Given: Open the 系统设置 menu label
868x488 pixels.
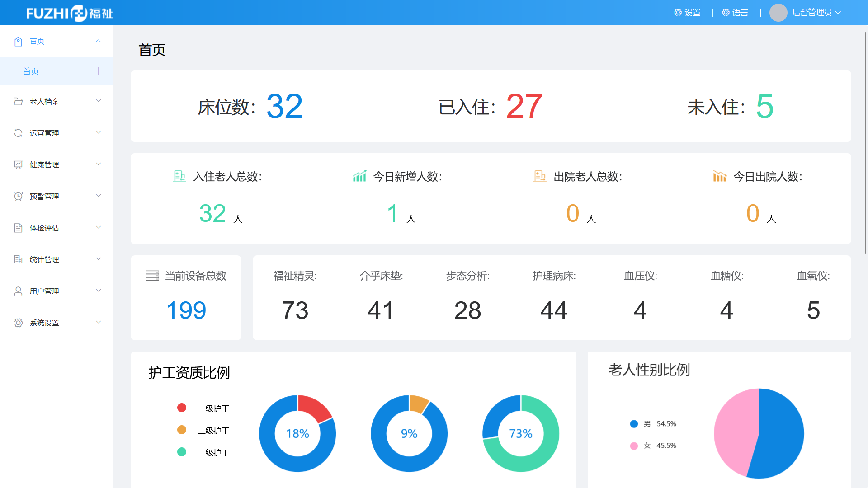Looking at the screenshot, I should [x=44, y=323].
